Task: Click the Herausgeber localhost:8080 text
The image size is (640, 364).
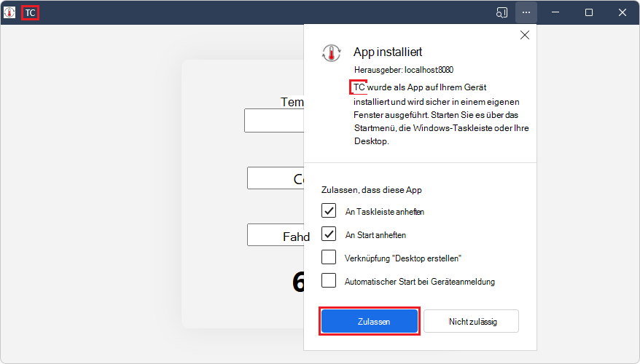Action: 404,70
